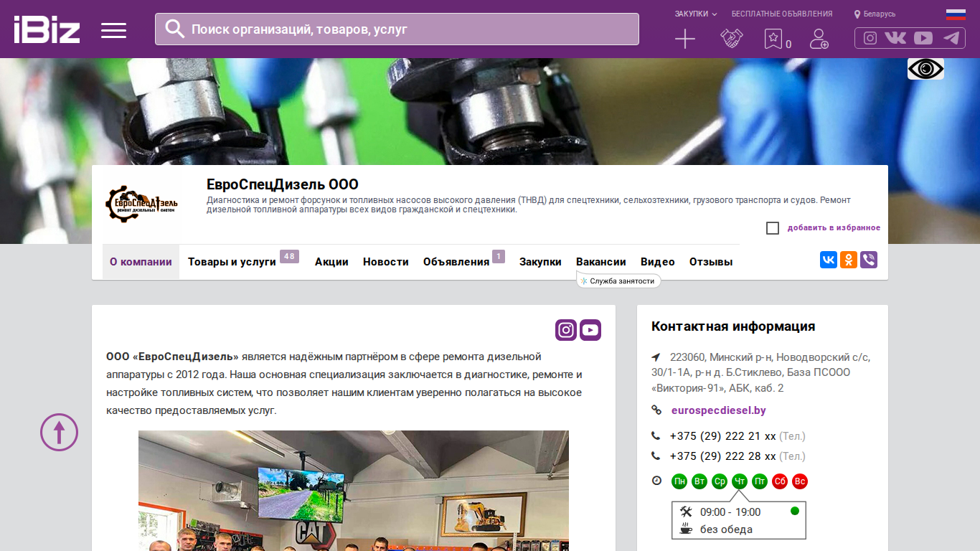Click 'Служба занятости' tooltip link
Viewport: 980px width, 551px height.
coord(618,281)
